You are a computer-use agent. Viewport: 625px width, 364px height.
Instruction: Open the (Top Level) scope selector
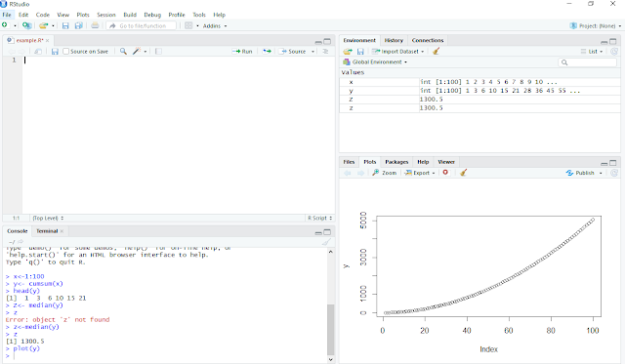click(48, 219)
